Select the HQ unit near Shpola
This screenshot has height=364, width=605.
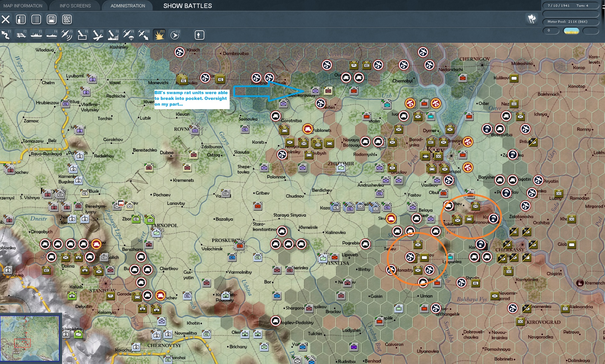pyautogui.click(x=476, y=283)
